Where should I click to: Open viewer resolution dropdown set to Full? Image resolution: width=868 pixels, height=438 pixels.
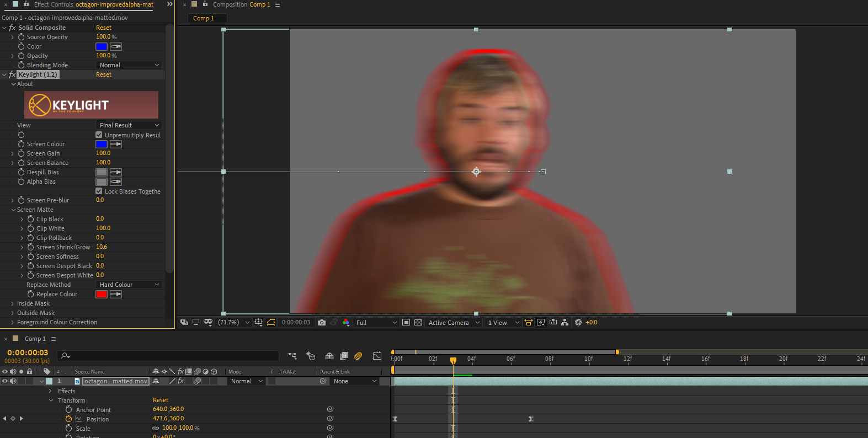click(x=376, y=323)
